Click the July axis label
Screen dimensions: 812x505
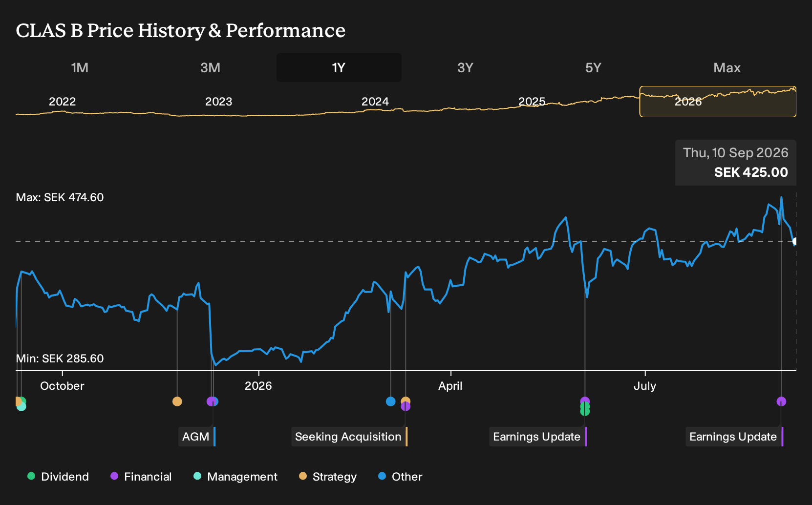(645, 386)
